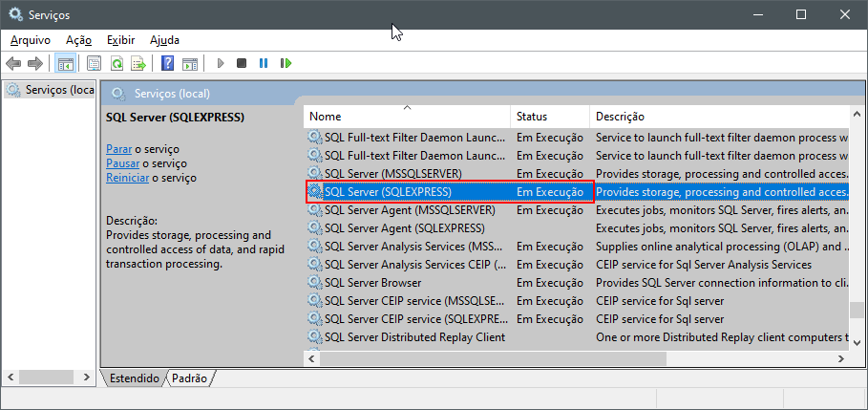Viewport: 868px width, 410px height.
Task: Click the Pausar o serviço link
Action: pyautogui.click(x=123, y=163)
